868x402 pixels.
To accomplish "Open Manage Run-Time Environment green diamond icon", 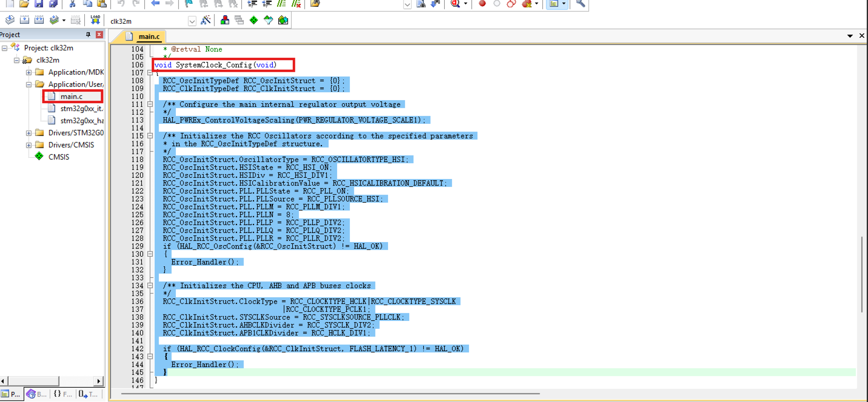I will coord(254,20).
